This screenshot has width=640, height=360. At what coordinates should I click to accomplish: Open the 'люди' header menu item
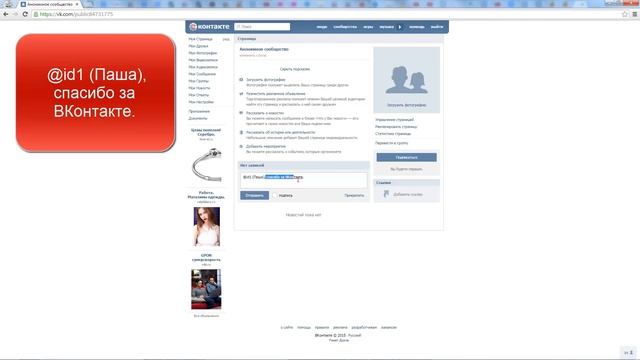322,27
